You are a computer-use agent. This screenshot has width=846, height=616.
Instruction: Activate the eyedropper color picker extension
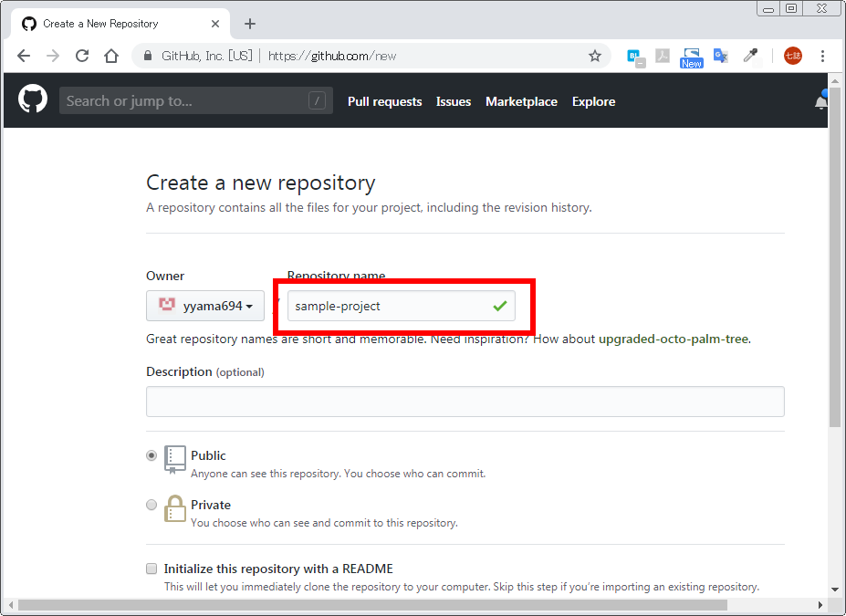[x=750, y=56]
